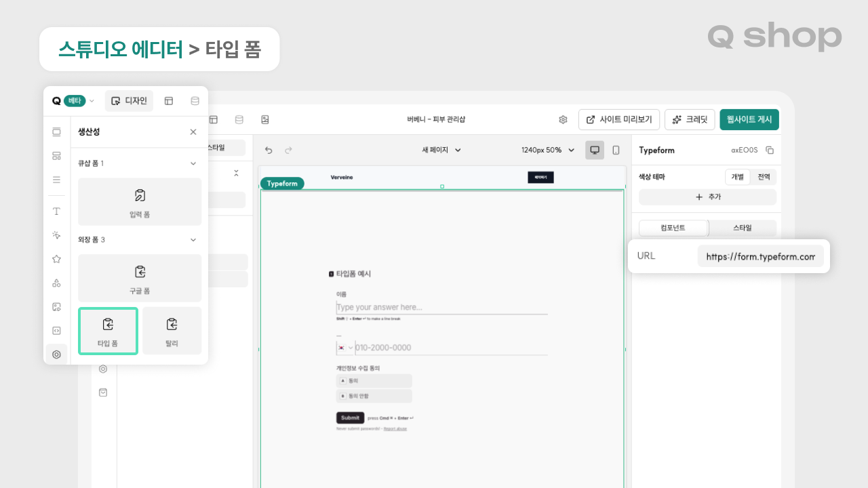The image size is (868, 488).
Task: Switch to mobile preview mode
Action: 616,150
